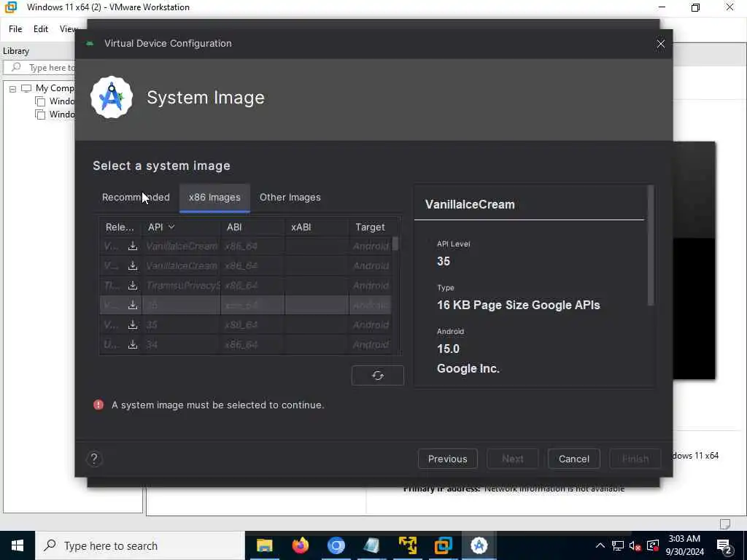Image resolution: width=747 pixels, height=560 pixels.
Task: Close the Virtual Device Configuration dialog
Action: tap(660, 44)
